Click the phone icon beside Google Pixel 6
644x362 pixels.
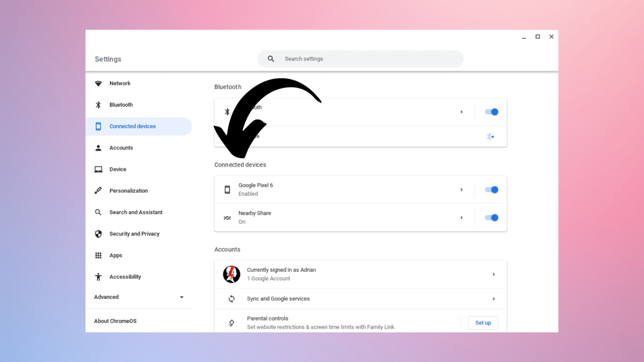(227, 189)
